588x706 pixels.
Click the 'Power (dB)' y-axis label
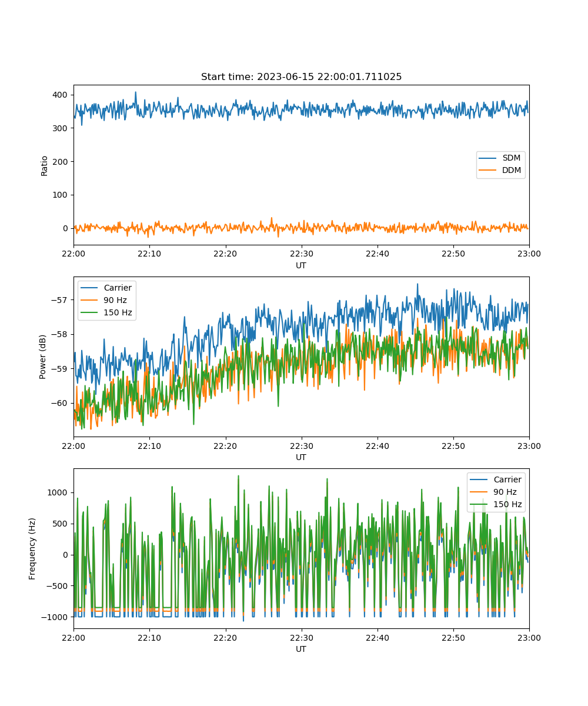tap(43, 357)
